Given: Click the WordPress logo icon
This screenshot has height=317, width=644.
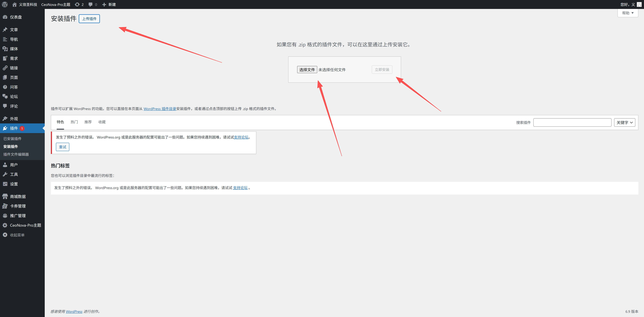Looking at the screenshot, I should [5, 4].
